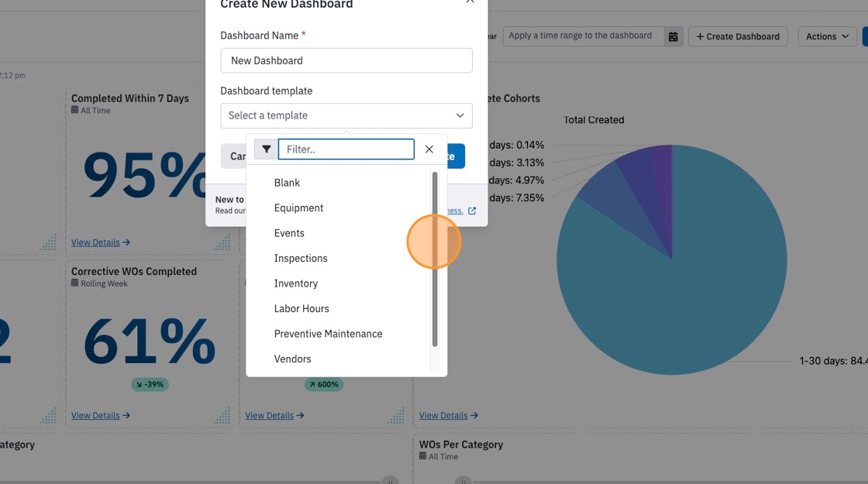Open View Details for Corrective WOs Completed
This screenshot has height=484, width=868.
tap(100, 415)
